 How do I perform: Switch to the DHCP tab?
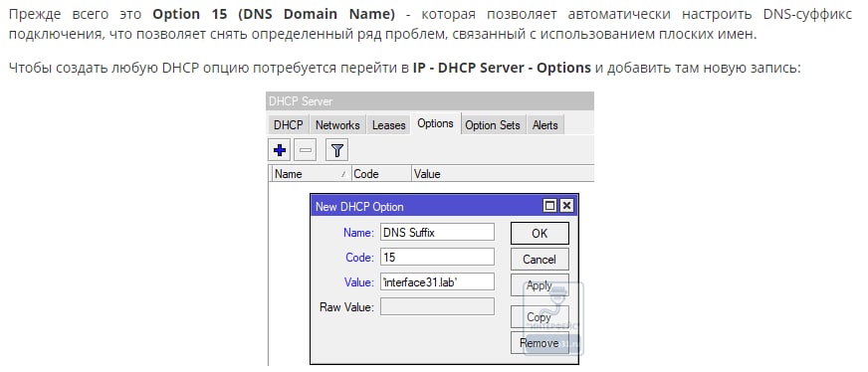pos(289,125)
